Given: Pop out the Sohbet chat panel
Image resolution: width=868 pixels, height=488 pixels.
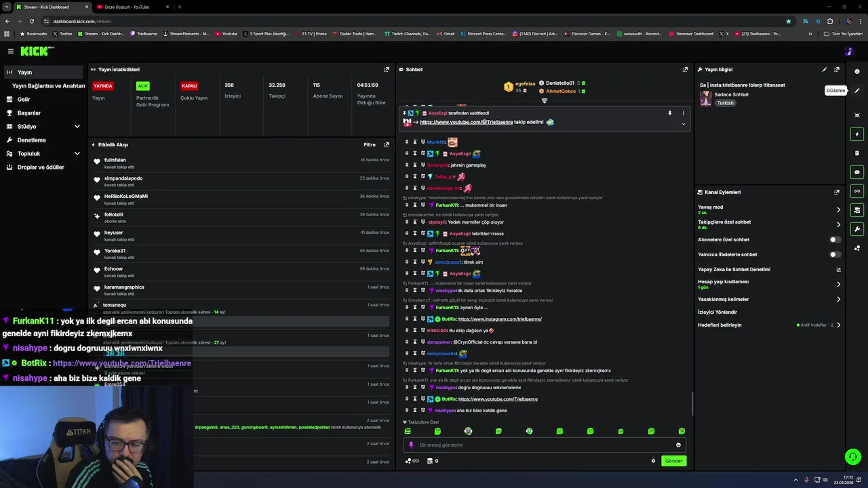Looking at the screenshot, I should [x=685, y=69].
